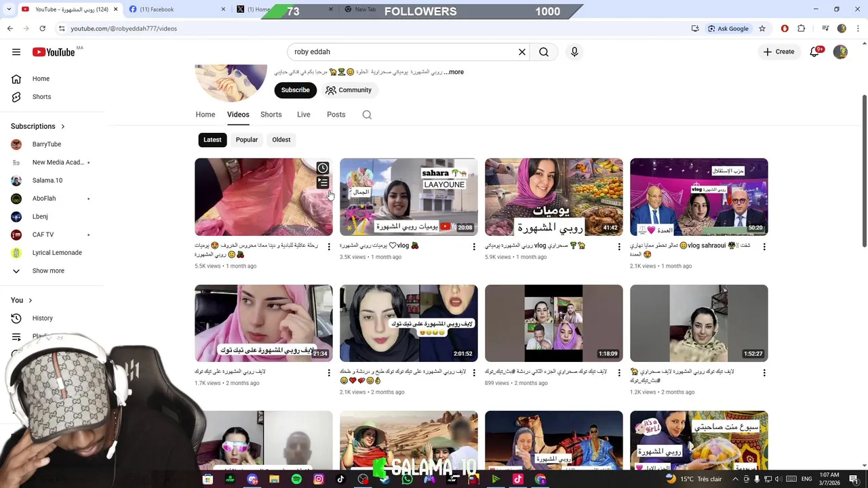The image size is (868, 488).
Task: Open Instagram from the taskbar
Action: 318,479
